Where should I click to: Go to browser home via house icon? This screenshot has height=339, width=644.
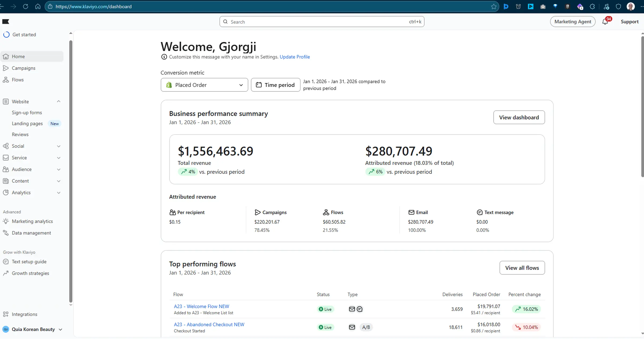[38, 6]
